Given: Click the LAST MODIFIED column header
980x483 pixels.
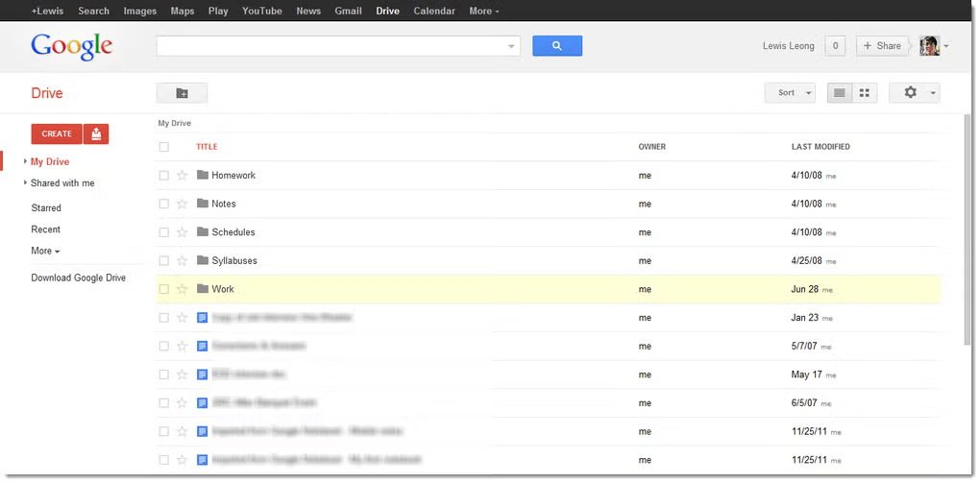Looking at the screenshot, I should (821, 147).
